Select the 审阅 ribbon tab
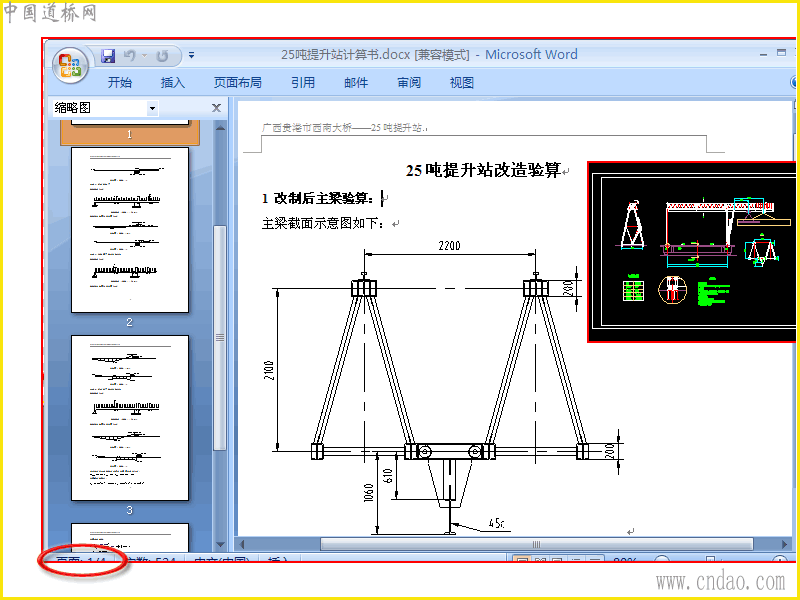Screen dimensions: 800x600 409,82
